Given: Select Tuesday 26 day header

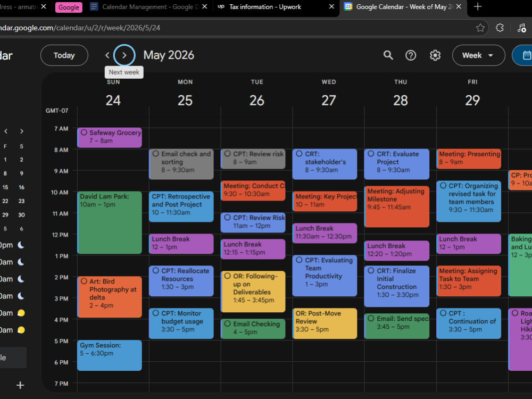Looking at the screenshot, I should [x=257, y=100].
